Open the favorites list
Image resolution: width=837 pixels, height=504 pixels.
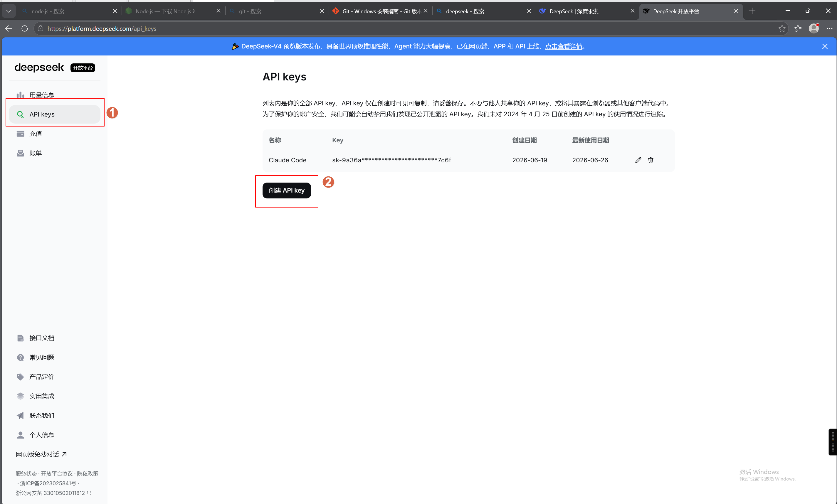pyautogui.click(x=798, y=28)
